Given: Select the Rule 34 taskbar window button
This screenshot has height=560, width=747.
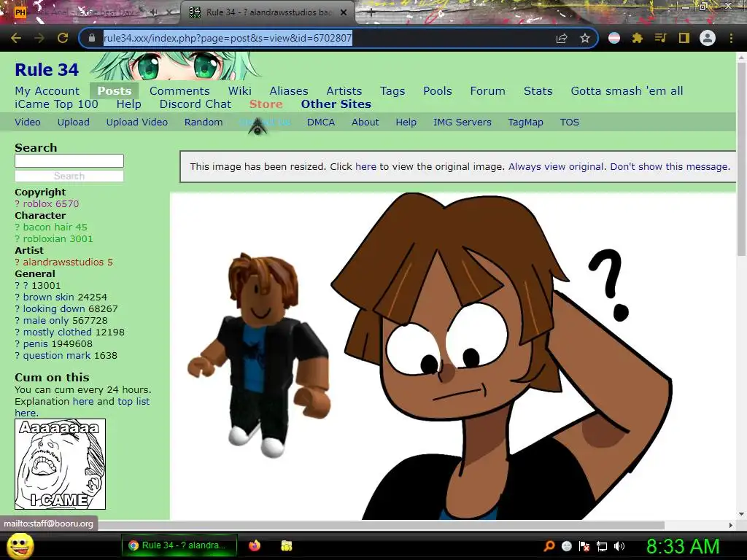Looking at the screenshot, I should coord(179,545).
